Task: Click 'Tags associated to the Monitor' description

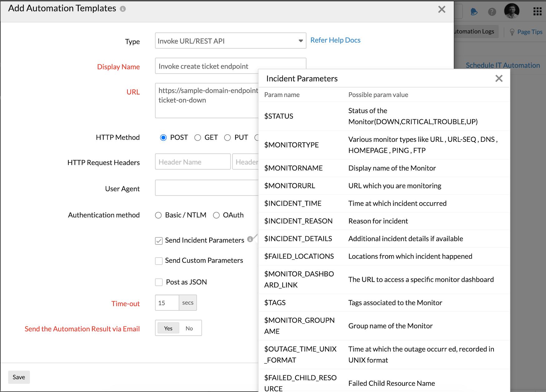Action: (395, 303)
